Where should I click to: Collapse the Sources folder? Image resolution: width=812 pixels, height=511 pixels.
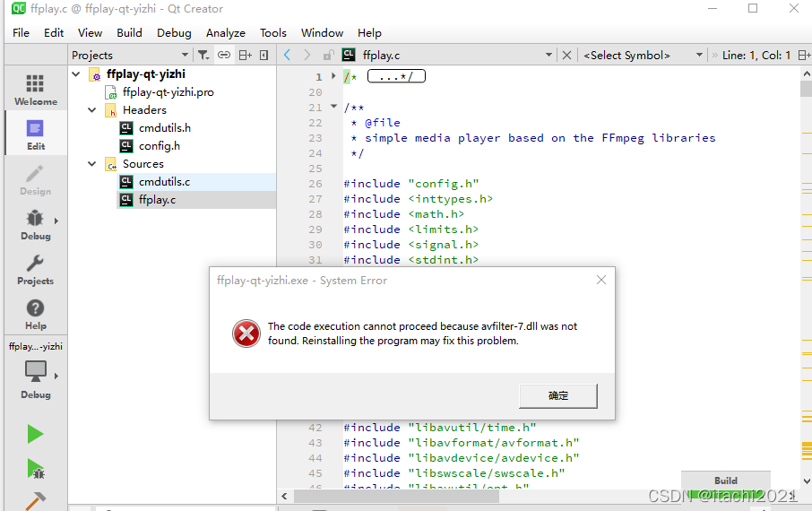click(x=92, y=164)
